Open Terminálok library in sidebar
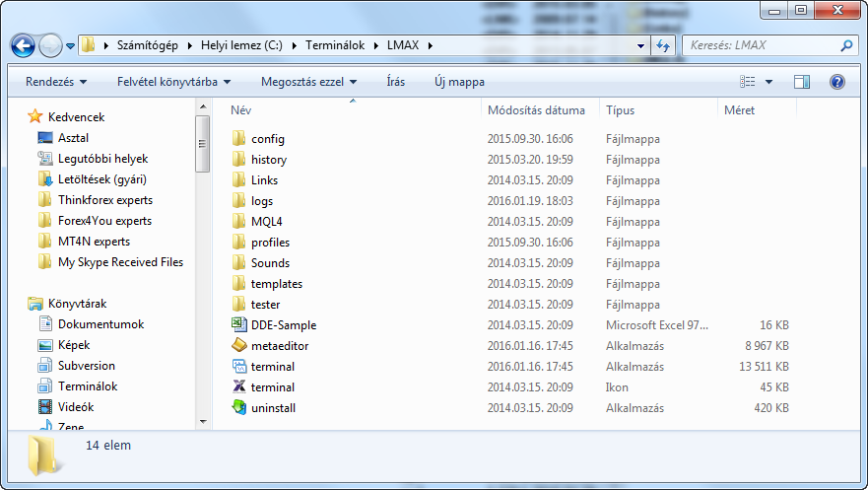868x490 pixels. coord(88,386)
